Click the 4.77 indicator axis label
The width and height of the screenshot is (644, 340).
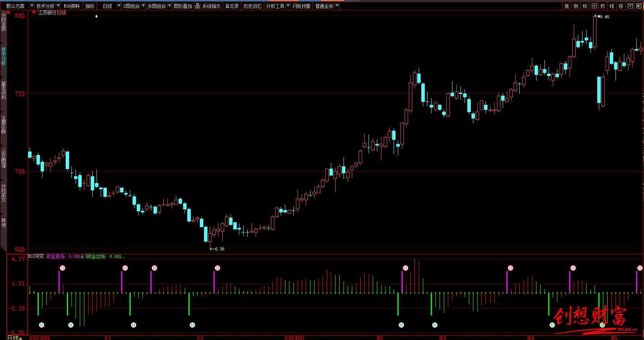coord(18,259)
